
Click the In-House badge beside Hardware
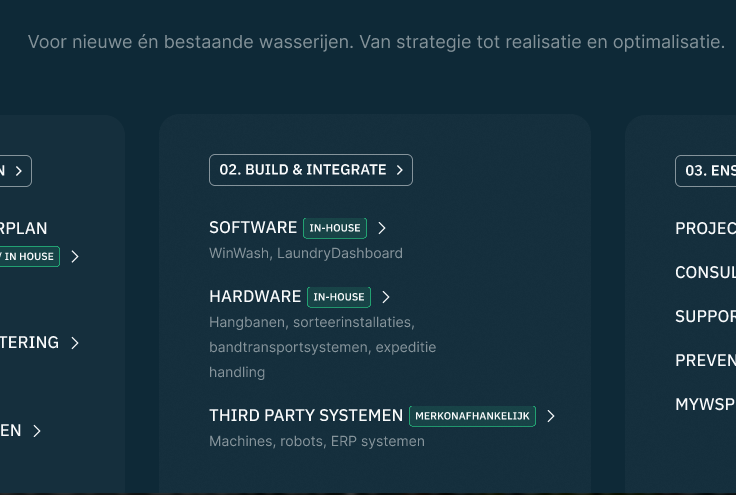(339, 297)
